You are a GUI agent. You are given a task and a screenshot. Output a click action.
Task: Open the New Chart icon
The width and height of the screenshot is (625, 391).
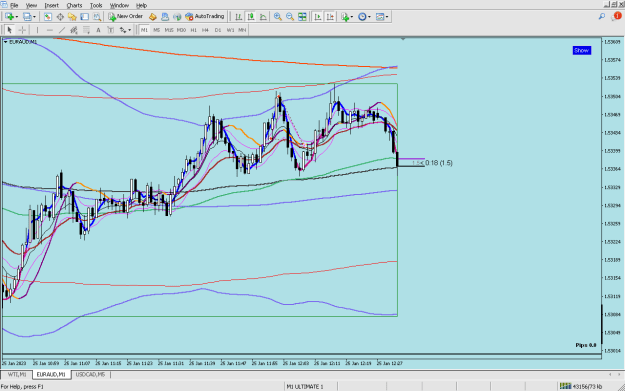pyautogui.click(x=9, y=17)
